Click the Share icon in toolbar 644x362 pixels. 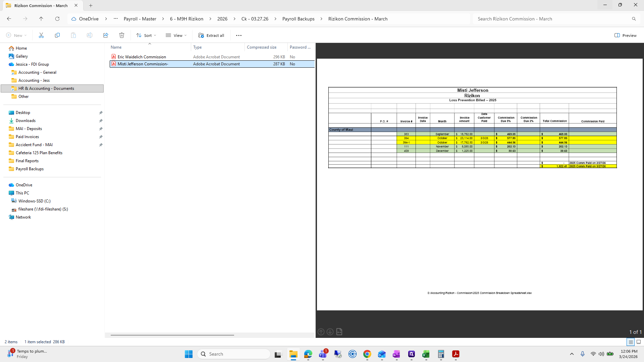[x=106, y=35]
